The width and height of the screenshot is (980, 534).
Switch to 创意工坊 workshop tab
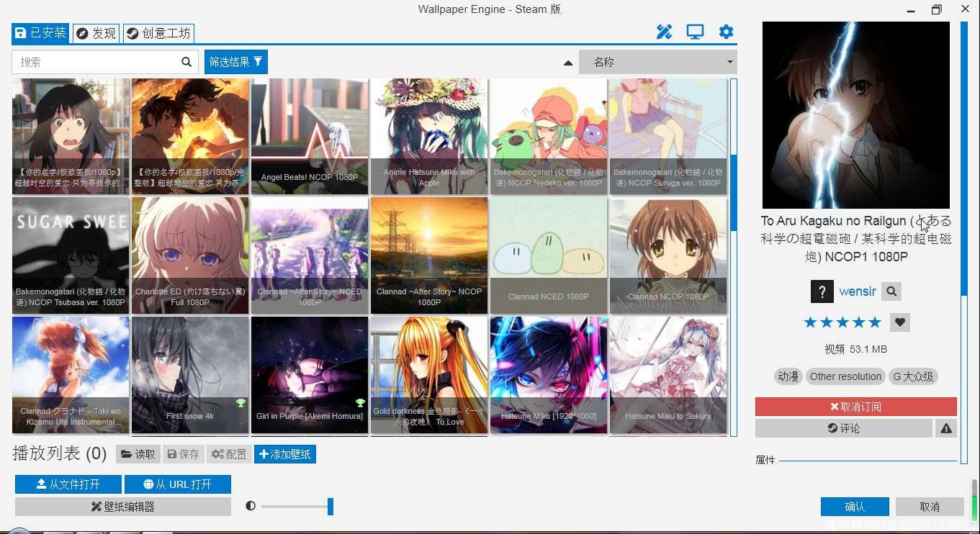[x=158, y=33]
